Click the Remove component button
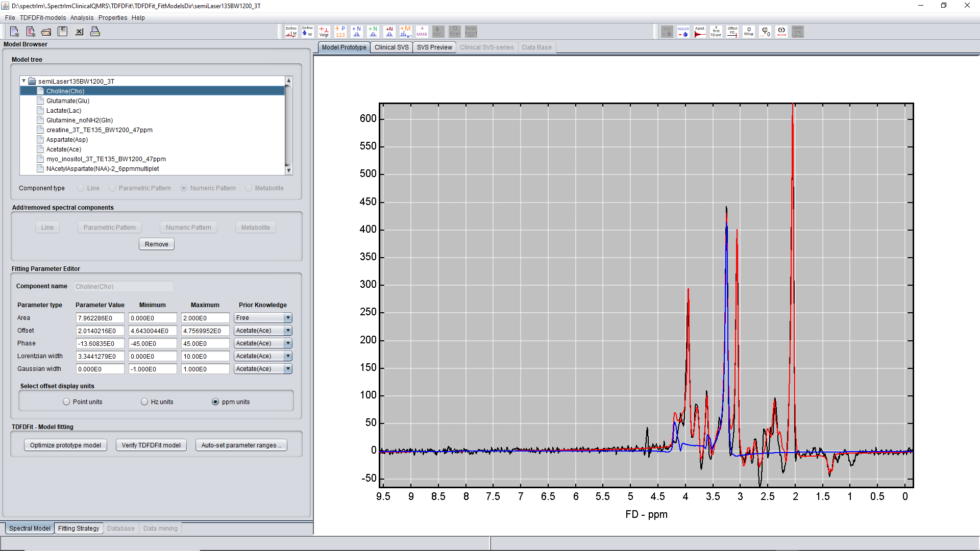 [156, 244]
